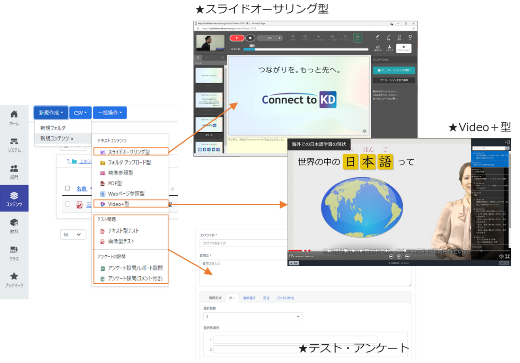This screenshot has height=363, width=520.
Task: Click the stop button beside record
Action: [x=250, y=38]
